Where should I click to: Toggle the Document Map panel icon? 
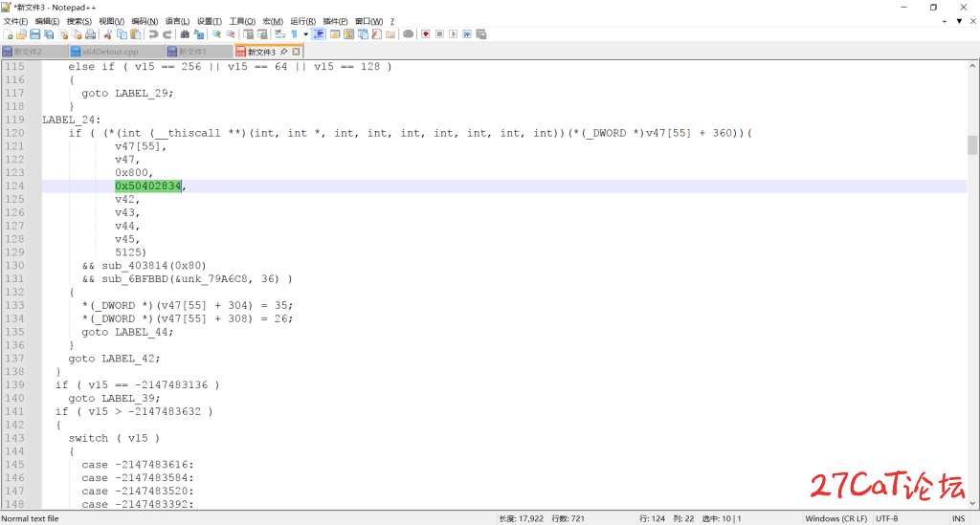click(348, 34)
